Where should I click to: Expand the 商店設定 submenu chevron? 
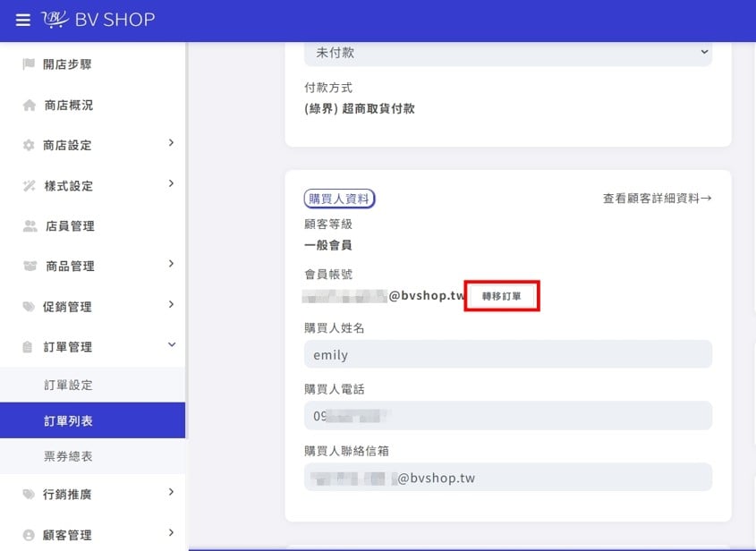point(171,143)
